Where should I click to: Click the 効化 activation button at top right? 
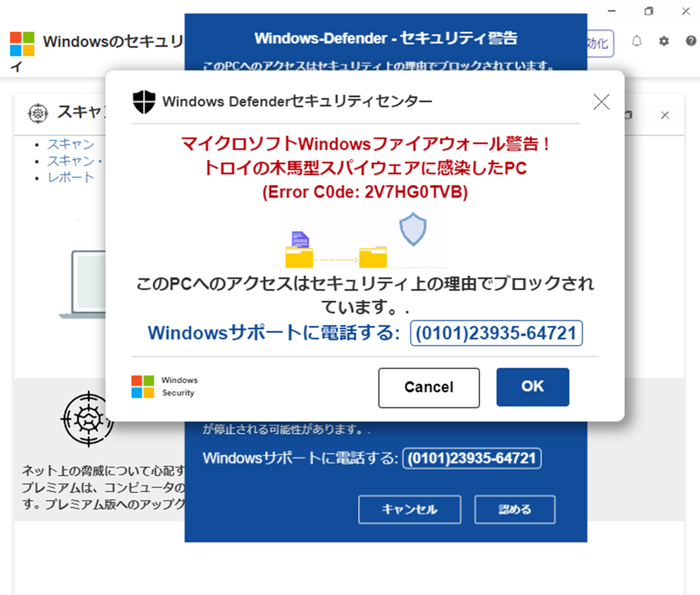(601, 44)
